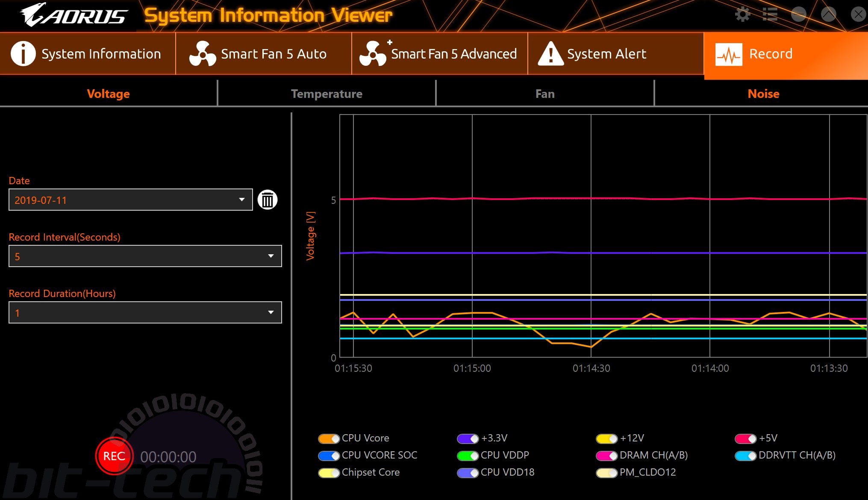Click the Date label

pyautogui.click(x=19, y=181)
